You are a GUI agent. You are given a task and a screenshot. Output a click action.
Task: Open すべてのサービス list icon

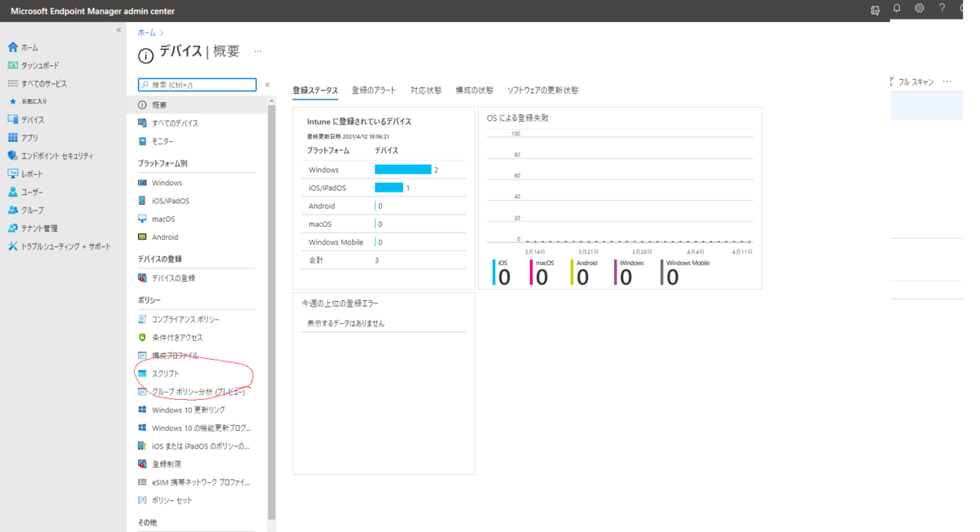coord(12,83)
